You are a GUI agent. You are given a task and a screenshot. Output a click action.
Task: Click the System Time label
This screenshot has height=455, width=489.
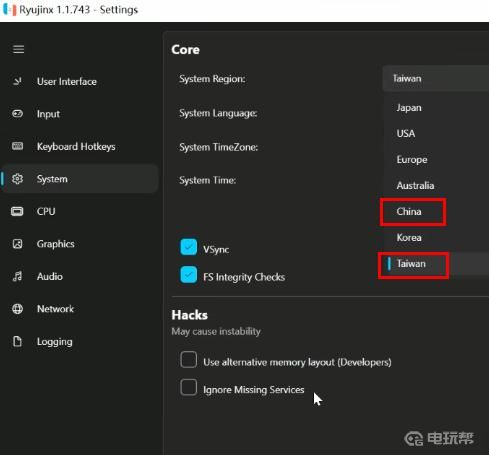tap(207, 180)
